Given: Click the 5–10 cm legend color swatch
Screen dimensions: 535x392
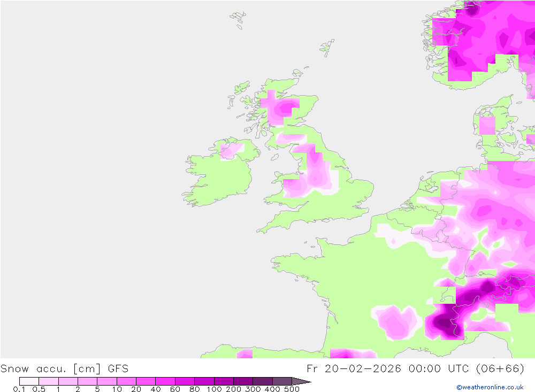Looking at the screenshot, I should coord(107,381).
